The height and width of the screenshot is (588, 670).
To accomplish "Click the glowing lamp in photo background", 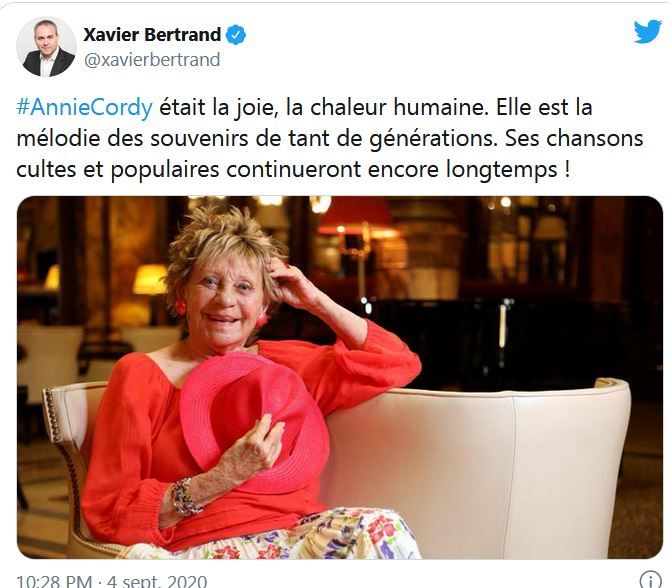I will pyautogui.click(x=150, y=279).
